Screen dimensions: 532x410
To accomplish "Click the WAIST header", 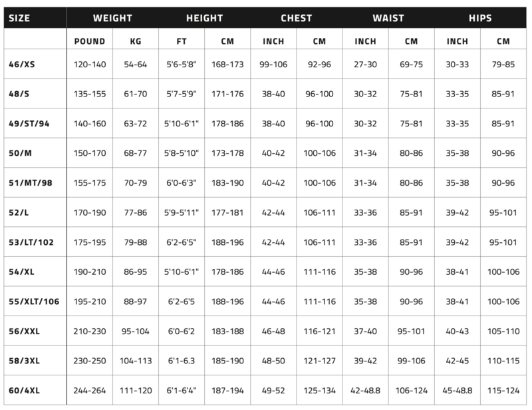I will 388,18.
